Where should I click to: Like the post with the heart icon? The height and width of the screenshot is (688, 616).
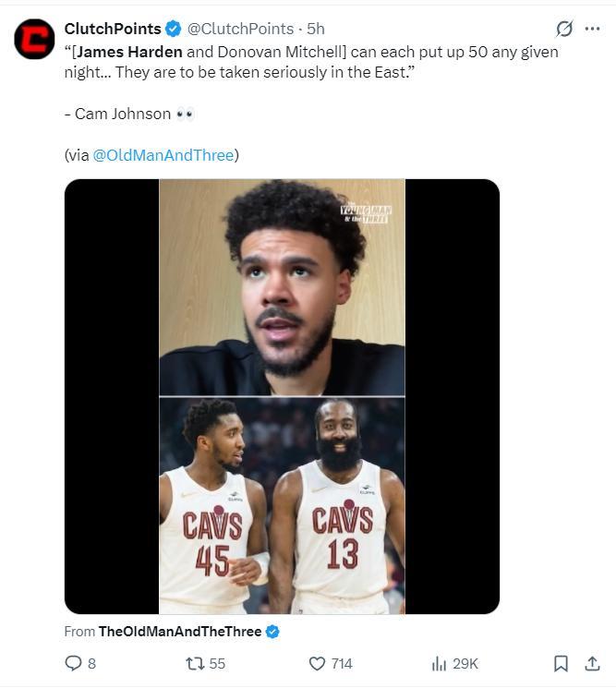coord(317,663)
